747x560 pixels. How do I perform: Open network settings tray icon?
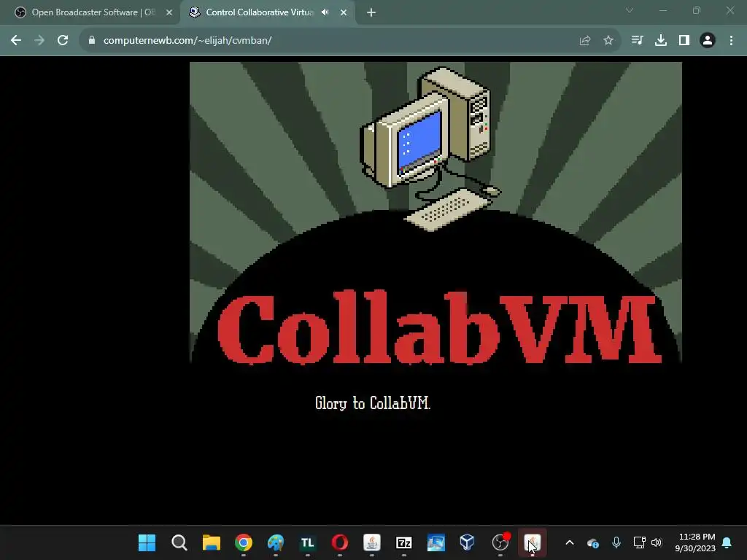[639, 542]
